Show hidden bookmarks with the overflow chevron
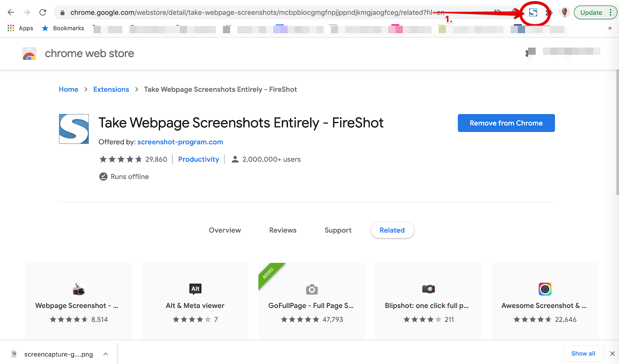 pyautogui.click(x=610, y=28)
